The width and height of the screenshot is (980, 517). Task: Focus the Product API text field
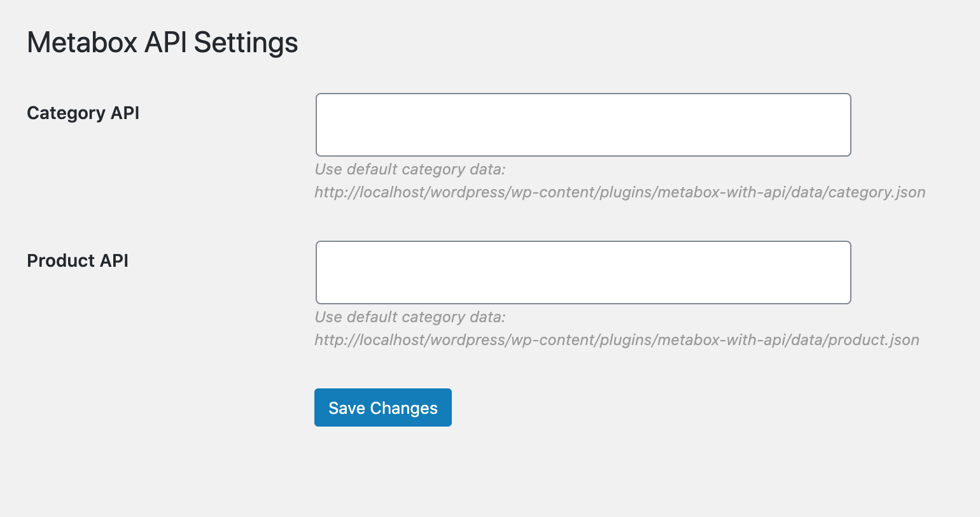point(583,273)
